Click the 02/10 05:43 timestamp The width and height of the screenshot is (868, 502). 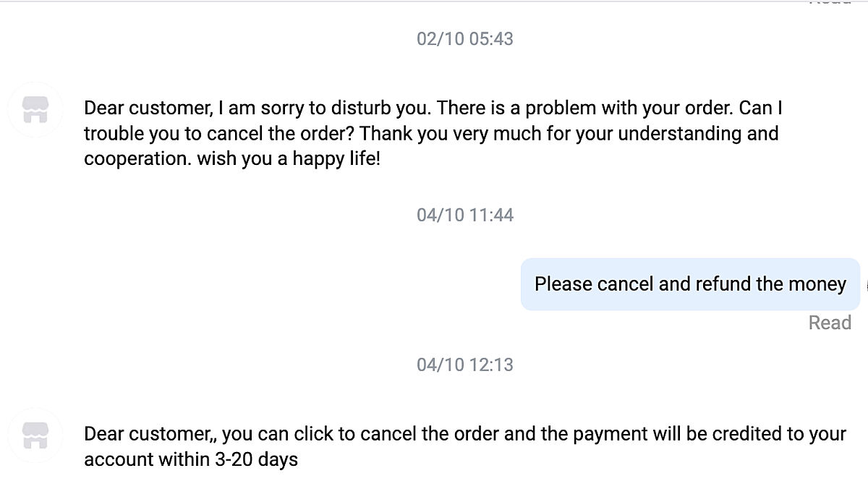[x=464, y=38]
